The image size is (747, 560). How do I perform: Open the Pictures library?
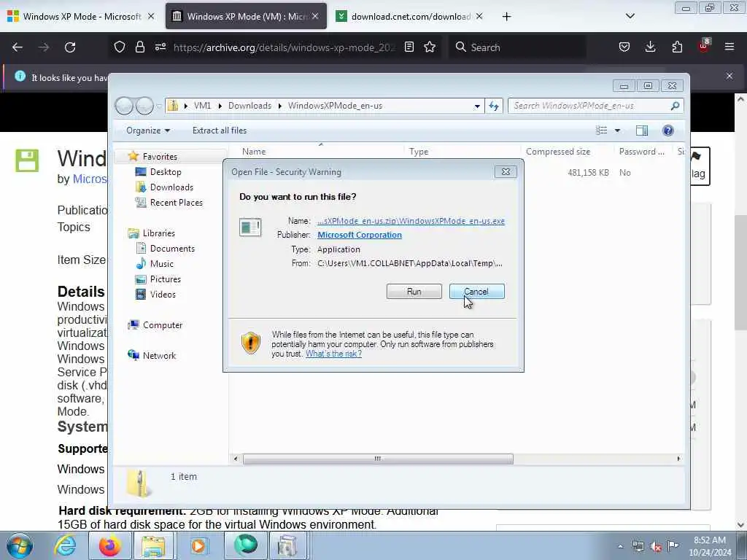click(x=166, y=279)
